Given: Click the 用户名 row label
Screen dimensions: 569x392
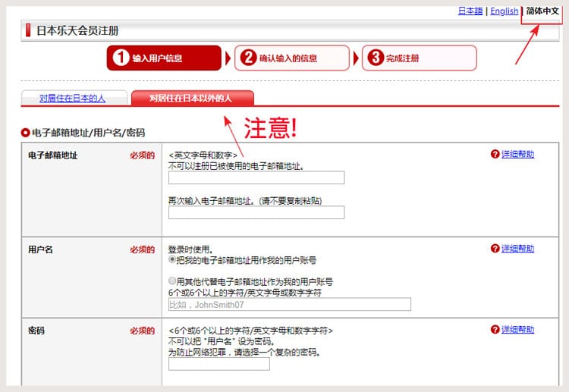Looking at the screenshot, I should (x=41, y=250).
